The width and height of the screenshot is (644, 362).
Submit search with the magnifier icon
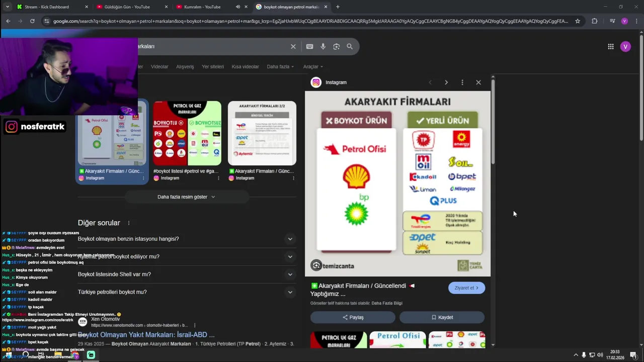coord(350,46)
